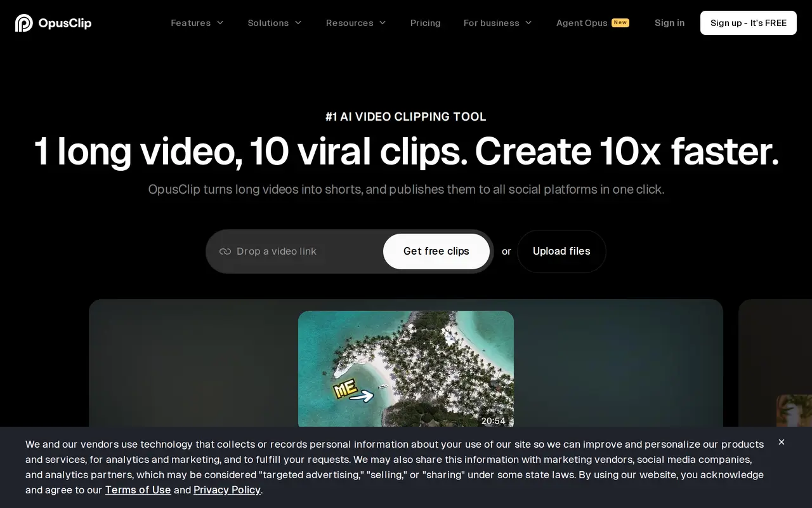Click the #1 AI VIDEO CLIPPING TOOL text

click(406, 117)
